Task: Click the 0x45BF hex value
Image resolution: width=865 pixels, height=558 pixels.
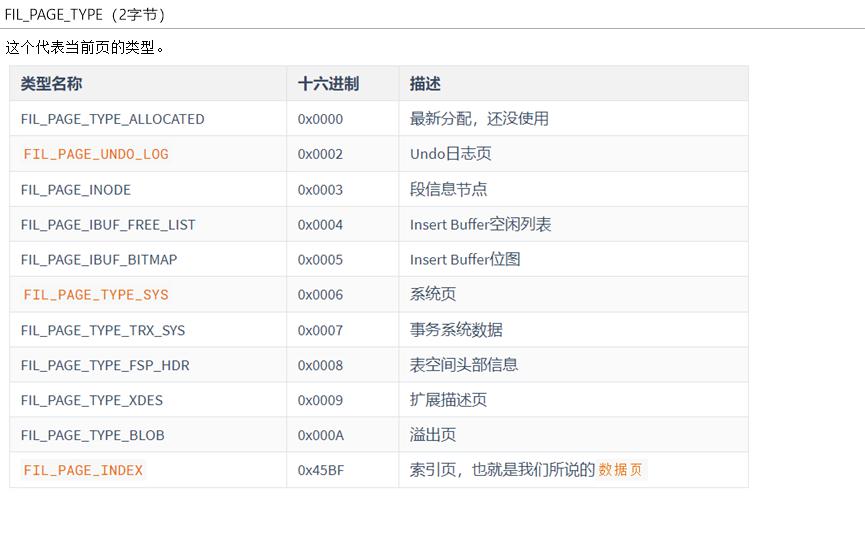Action: [x=321, y=470]
